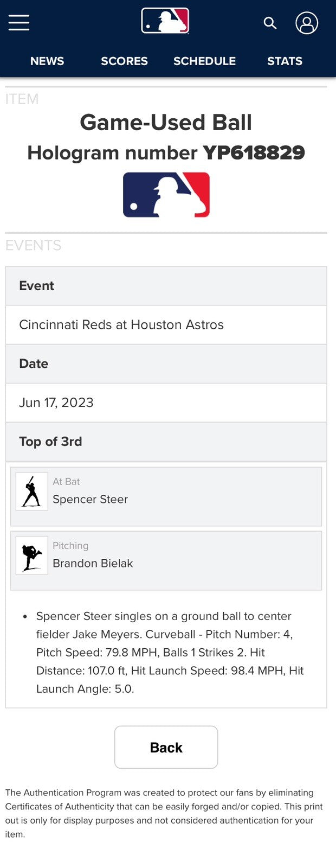The height and width of the screenshot is (868, 336).
Task: Click the pitcher silhouette icon
Action: point(31,555)
